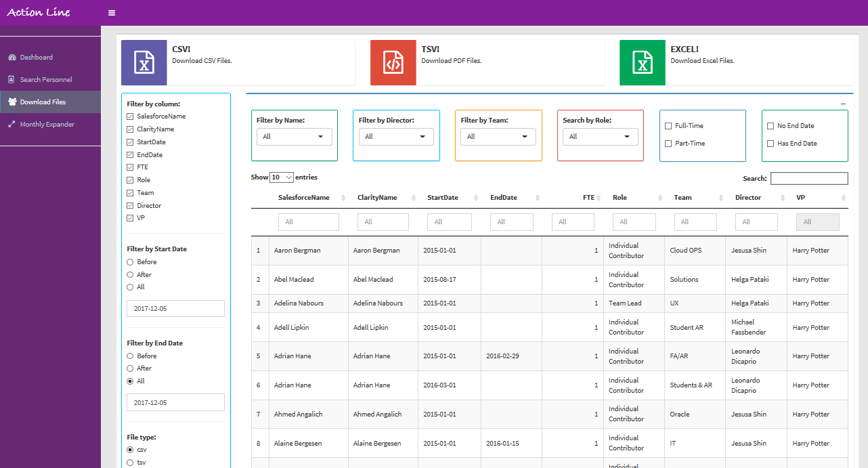This screenshot has height=468, width=868.
Task: Select the csv file type radio
Action: [130, 450]
